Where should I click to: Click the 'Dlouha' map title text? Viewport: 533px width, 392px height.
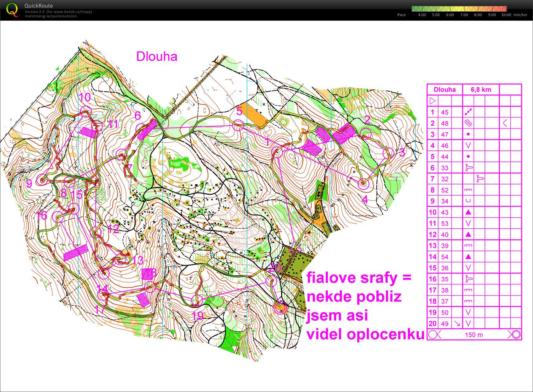(x=157, y=57)
